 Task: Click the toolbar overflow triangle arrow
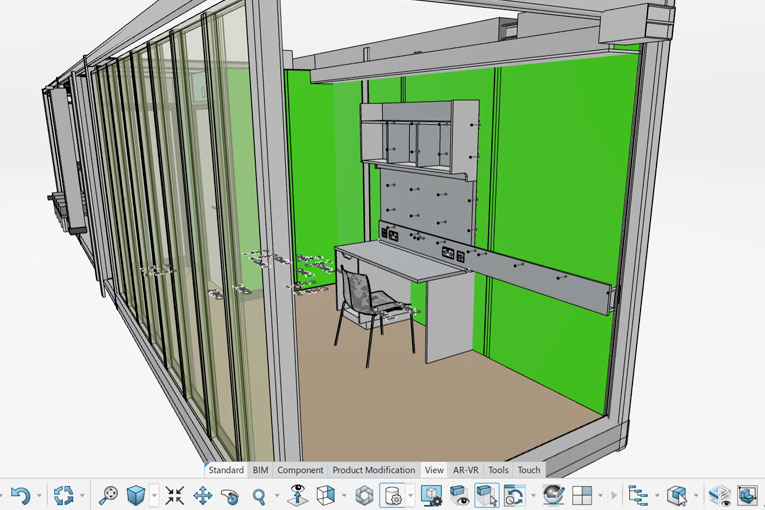click(614, 495)
